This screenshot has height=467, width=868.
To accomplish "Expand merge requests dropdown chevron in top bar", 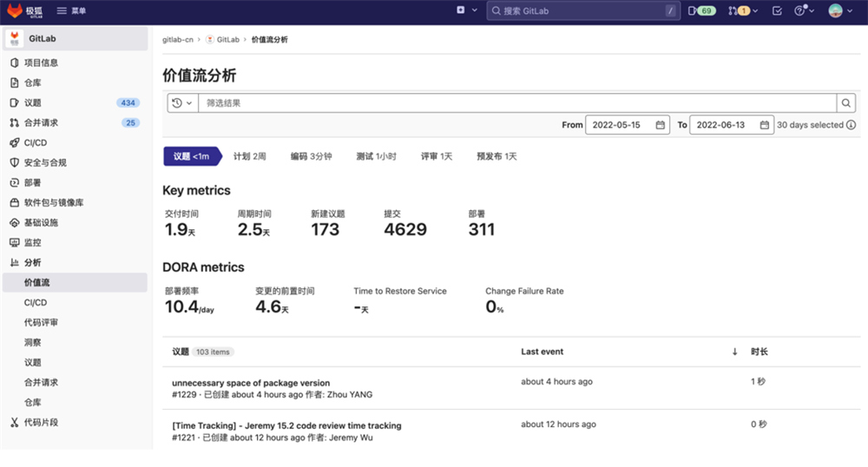I will point(755,10).
